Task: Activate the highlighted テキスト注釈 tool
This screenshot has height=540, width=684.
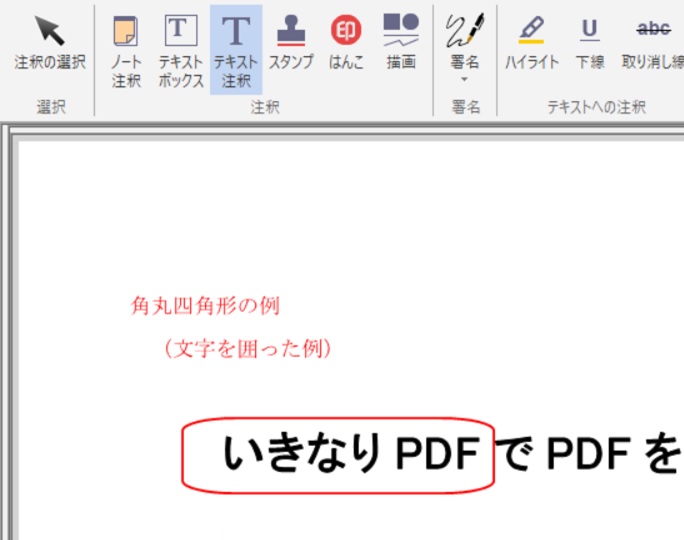Action: pos(236,50)
